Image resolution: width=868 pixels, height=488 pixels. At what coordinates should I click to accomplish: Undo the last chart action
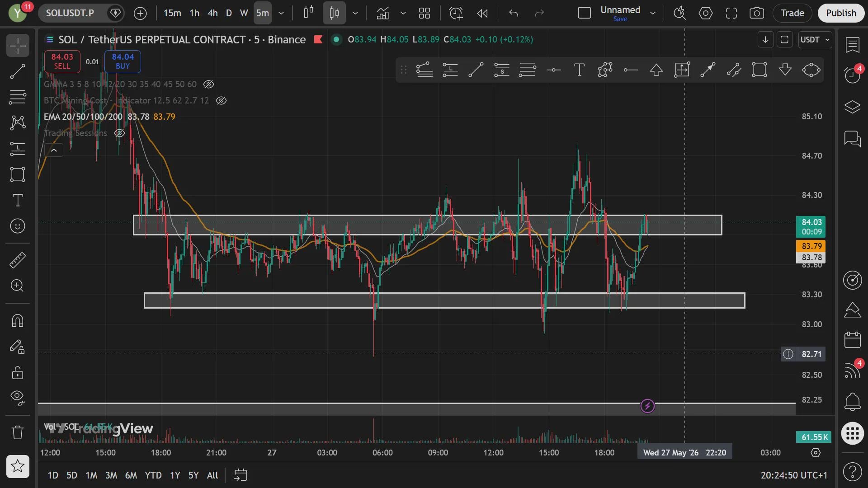(x=514, y=13)
